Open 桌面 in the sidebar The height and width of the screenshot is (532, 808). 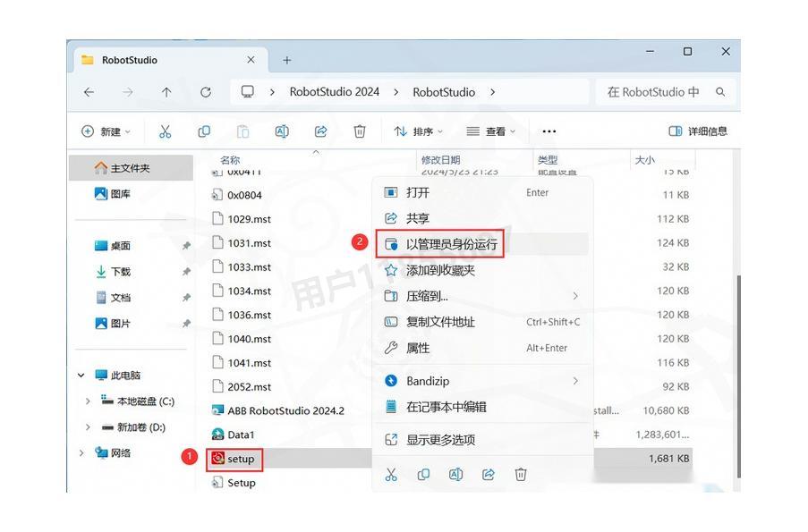click(x=113, y=246)
